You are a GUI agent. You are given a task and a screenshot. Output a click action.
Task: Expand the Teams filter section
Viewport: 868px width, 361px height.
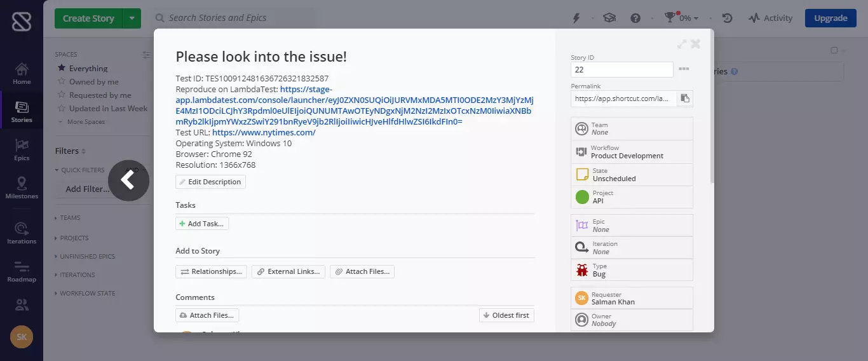pos(70,218)
